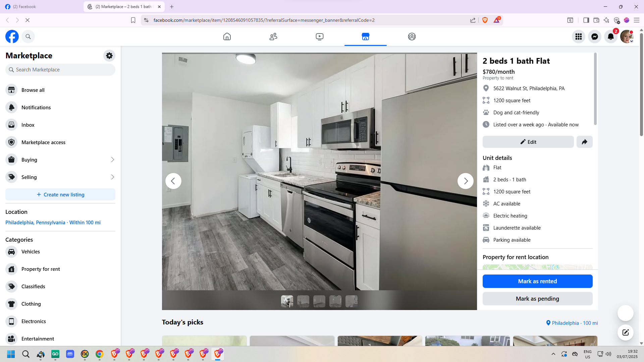Select the third photo thumbnail
This screenshot has height=362, width=644.
(319, 301)
